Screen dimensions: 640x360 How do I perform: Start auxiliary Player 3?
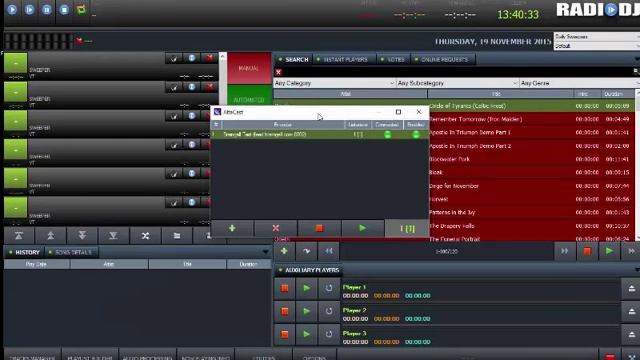[307, 334]
